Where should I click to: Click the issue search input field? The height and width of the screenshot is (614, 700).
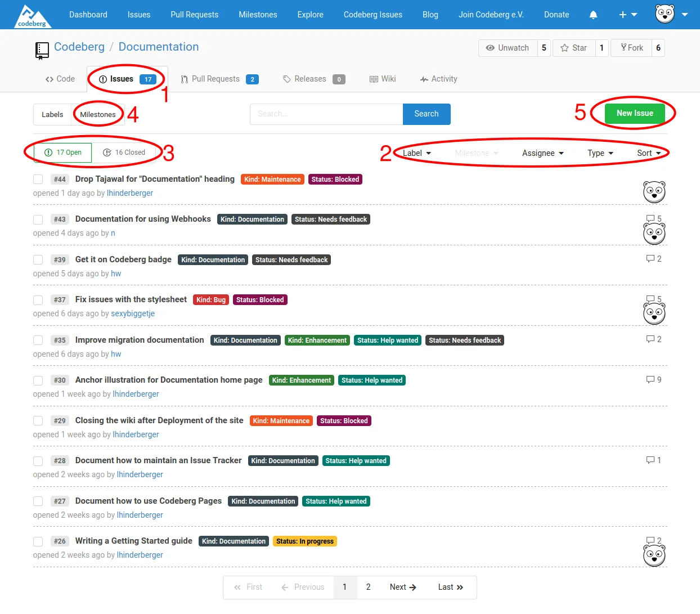pos(326,114)
